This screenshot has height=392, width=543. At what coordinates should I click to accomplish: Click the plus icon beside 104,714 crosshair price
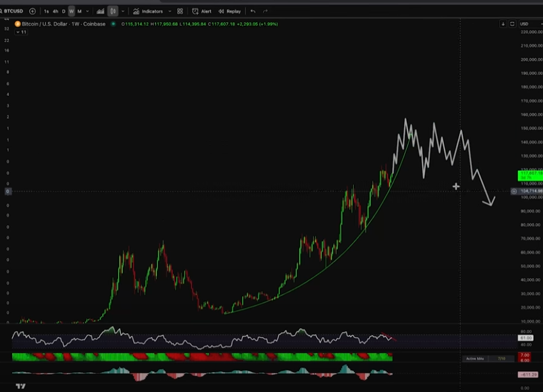514,191
